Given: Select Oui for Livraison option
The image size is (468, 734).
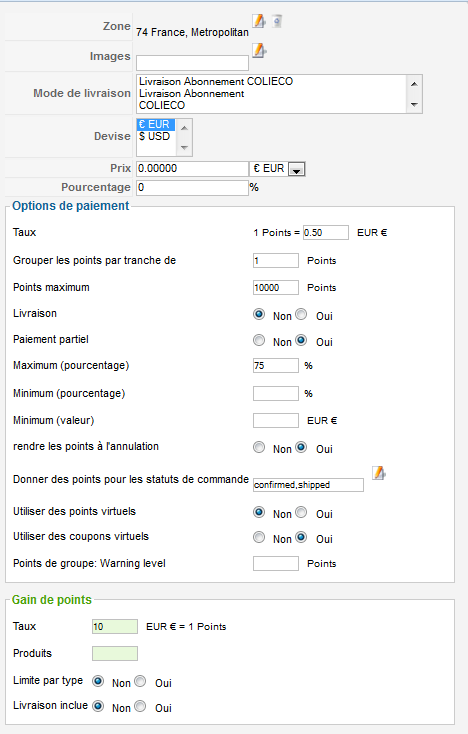Looking at the screenshot, I should point(301,314).
